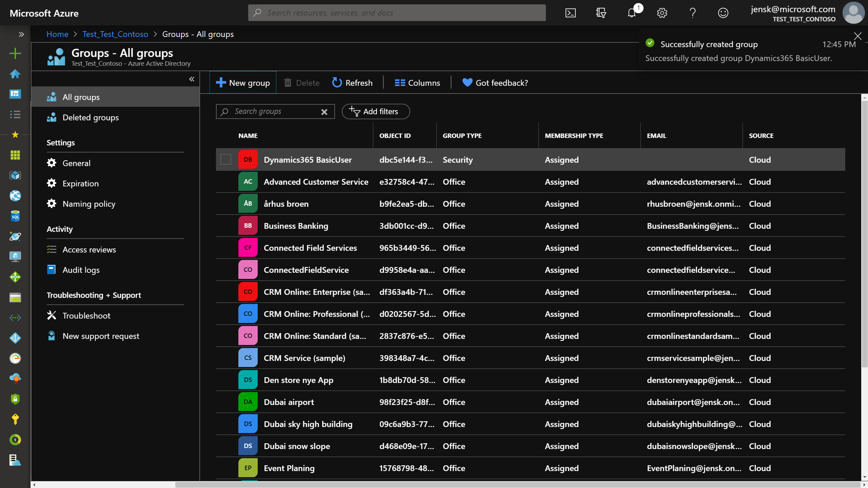Open the notifications bell

[x=632, y=13]
